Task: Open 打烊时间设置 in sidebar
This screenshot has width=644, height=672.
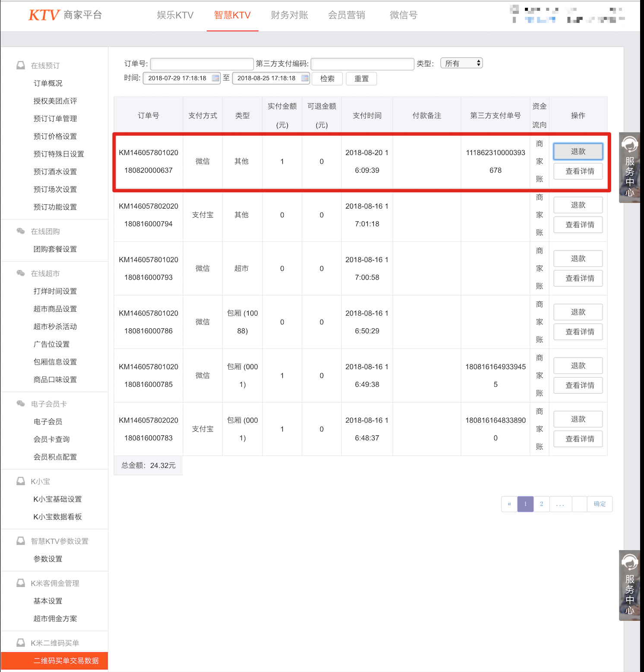Action: click(55, 291)
